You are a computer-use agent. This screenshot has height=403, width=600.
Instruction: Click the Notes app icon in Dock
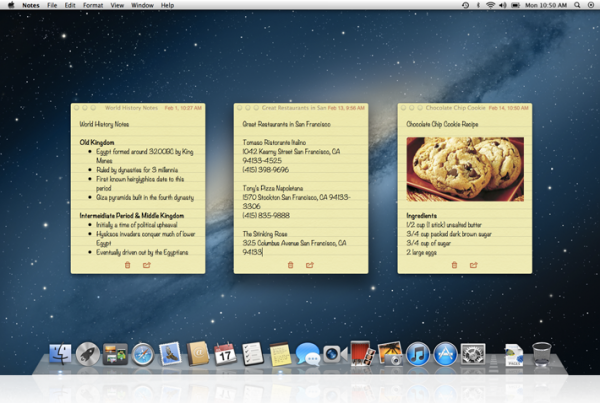(280, 354)
